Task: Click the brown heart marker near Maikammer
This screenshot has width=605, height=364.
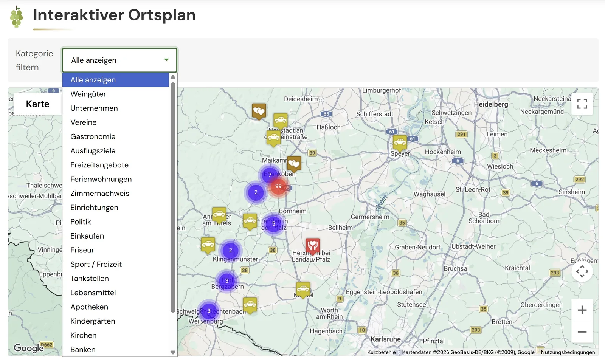Action: tap(294, 164)
